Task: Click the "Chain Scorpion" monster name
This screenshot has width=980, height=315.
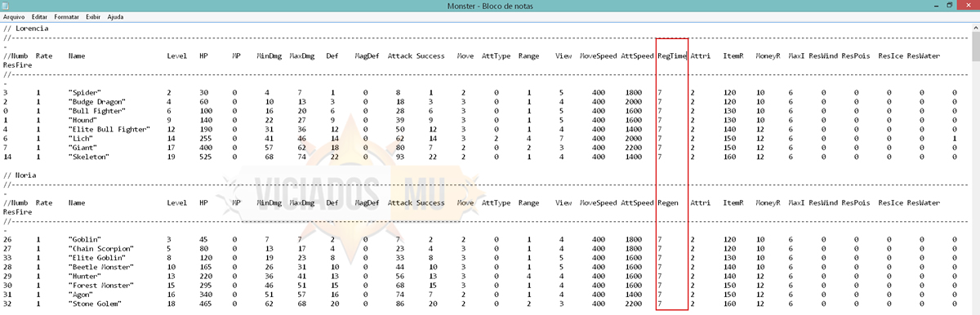Action: click(100, 248)
